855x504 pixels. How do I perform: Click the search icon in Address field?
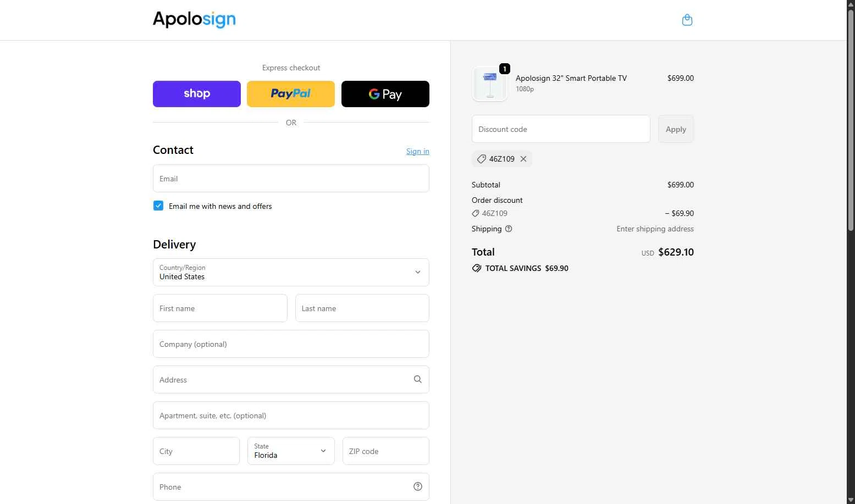tap(418, 379)
